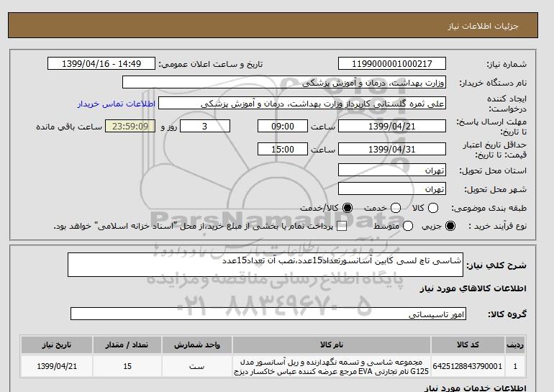Click the delivery city field تهران
This screenshot has height=392, width=554.
click(392, 188)
